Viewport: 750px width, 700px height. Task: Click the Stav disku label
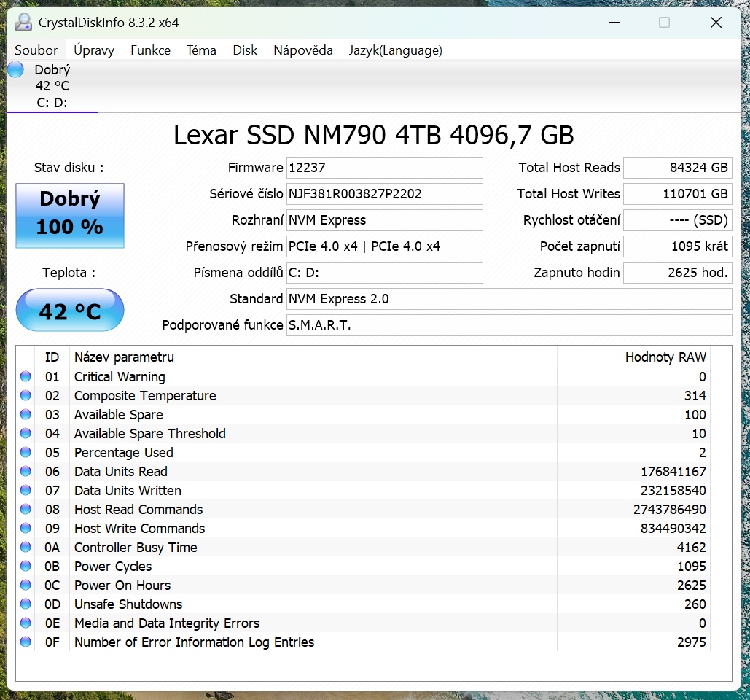69,168
